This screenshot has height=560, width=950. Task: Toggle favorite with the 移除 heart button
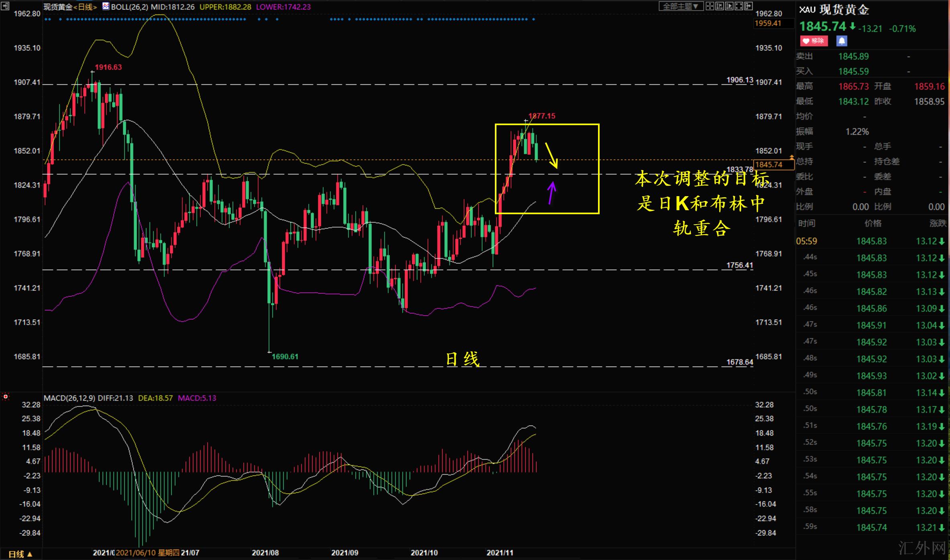click(x=814, y=41)
